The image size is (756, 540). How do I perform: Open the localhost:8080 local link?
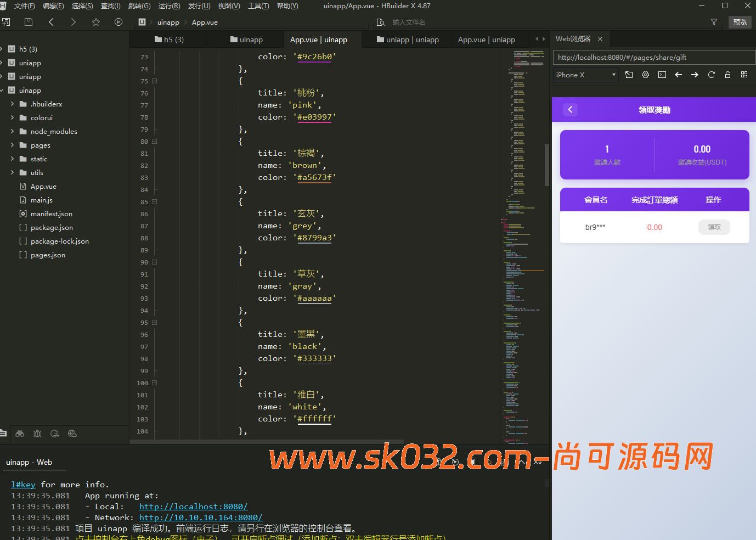pos(193,507)
